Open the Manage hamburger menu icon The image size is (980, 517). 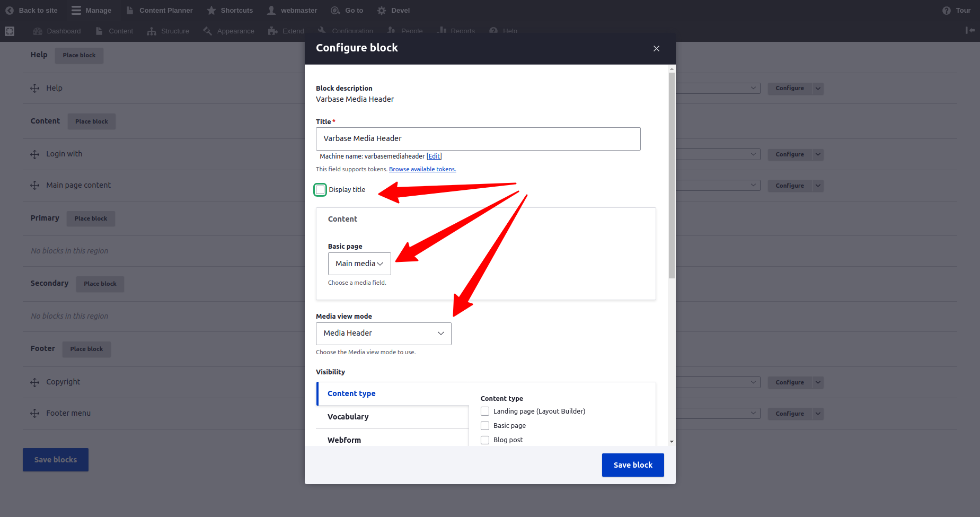tap(76, 11)
